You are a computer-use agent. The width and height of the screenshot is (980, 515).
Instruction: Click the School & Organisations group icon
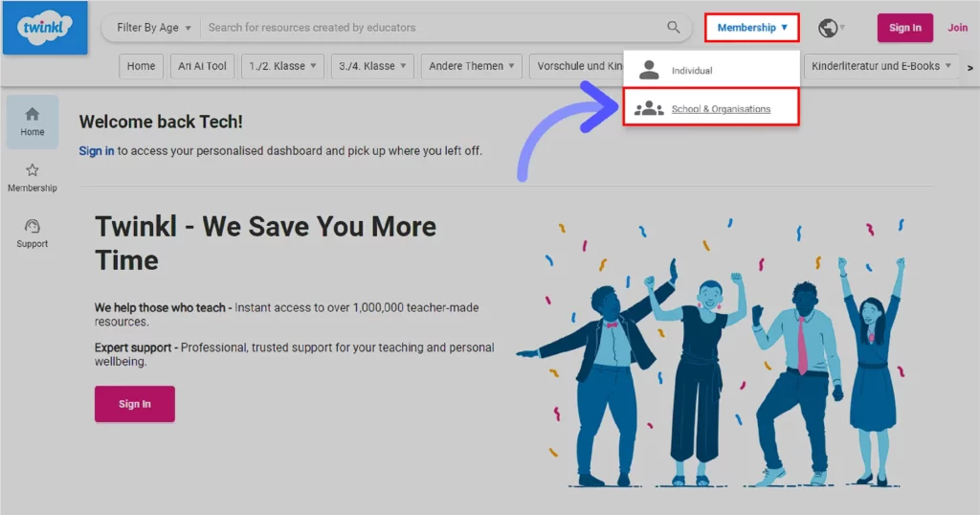[649, 108]
